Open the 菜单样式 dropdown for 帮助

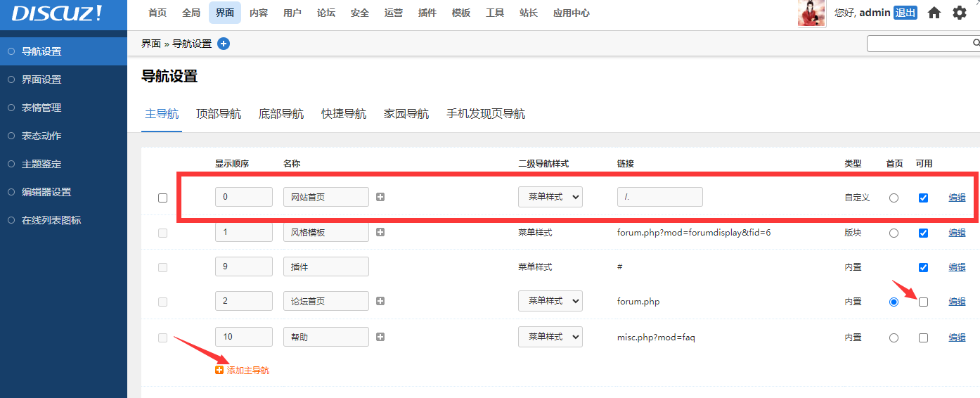[550, 337]
